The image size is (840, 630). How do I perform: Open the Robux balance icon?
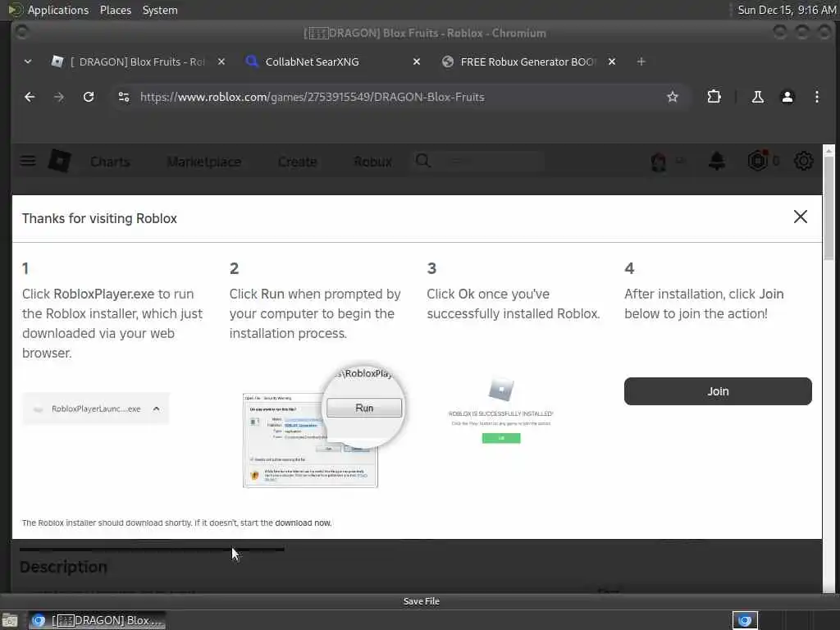[x=757, y=161]
